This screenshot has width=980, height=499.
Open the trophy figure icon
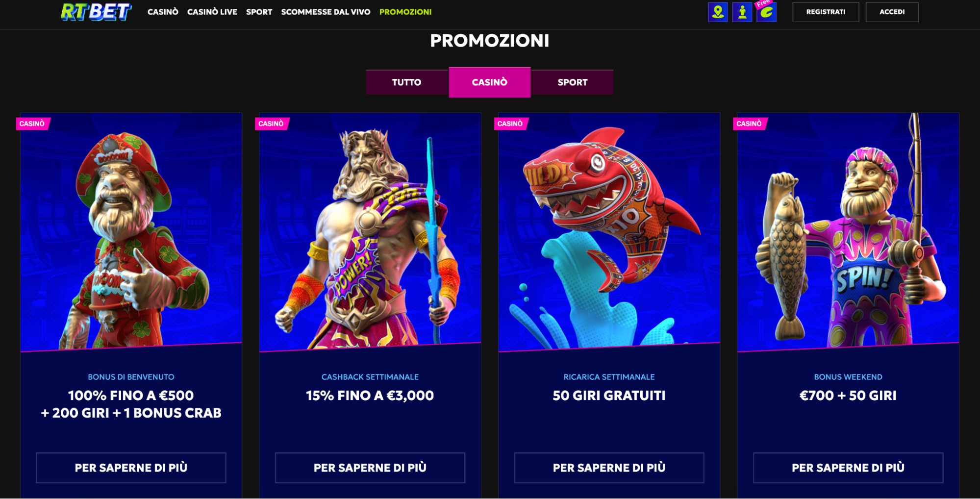742,12
